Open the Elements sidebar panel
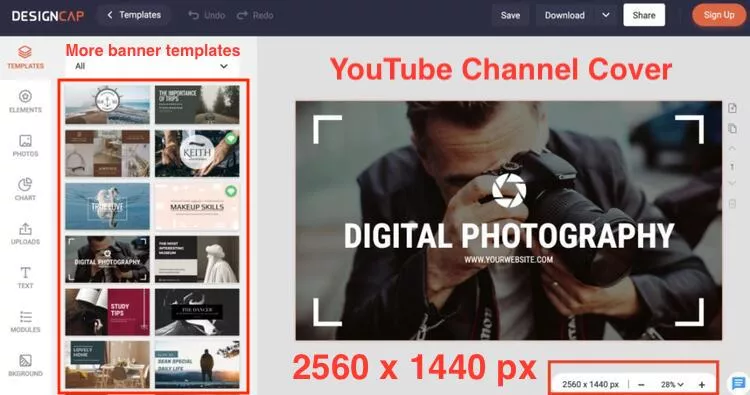 click(25, 101)
